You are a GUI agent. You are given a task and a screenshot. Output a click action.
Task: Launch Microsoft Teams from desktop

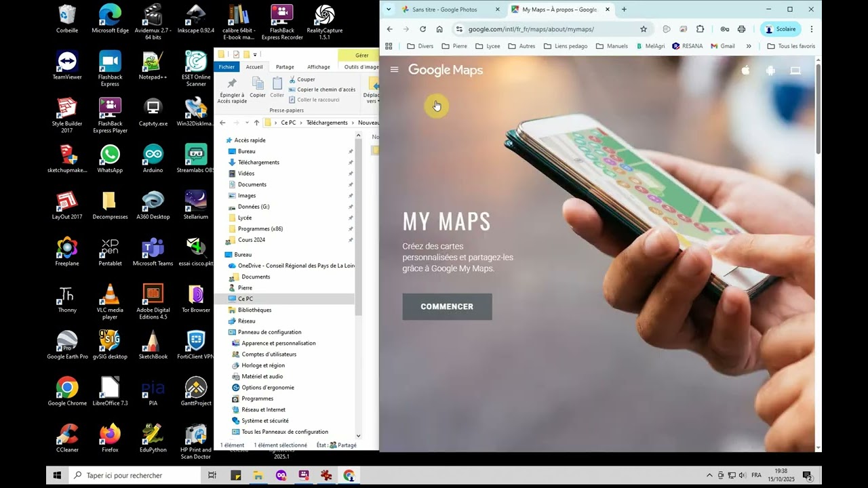click(153, 252)
